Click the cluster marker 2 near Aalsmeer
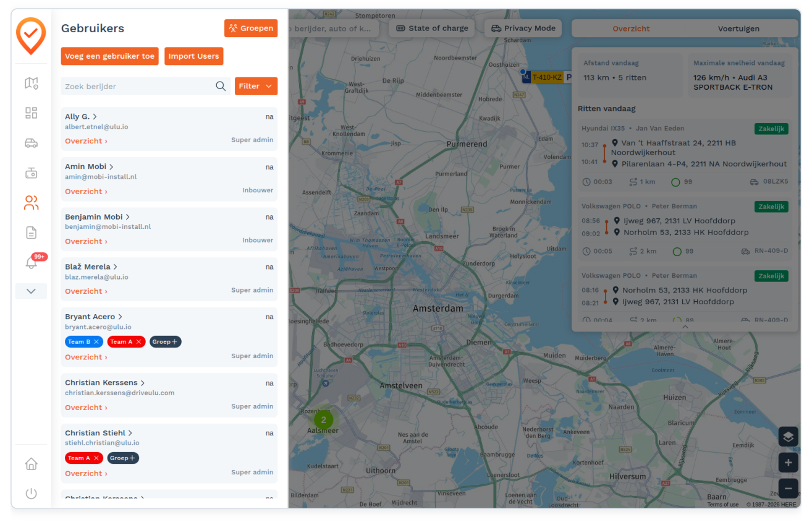Screen dimensions: 812x522 point(323,419)
